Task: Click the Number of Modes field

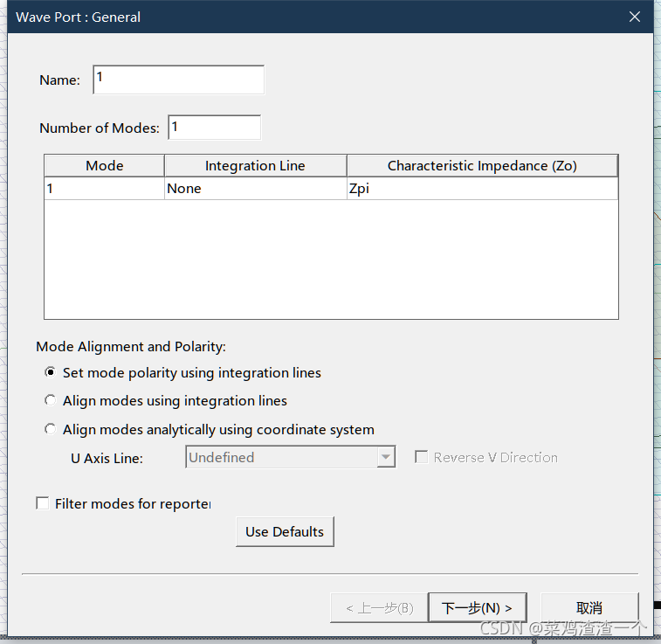Action: 214,127
